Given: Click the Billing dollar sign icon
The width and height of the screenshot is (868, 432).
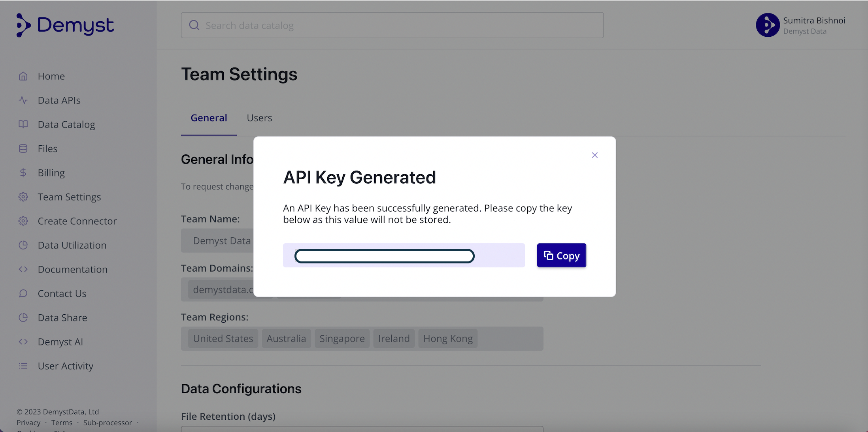Looking at the screenshot, I should coord(23,173).
